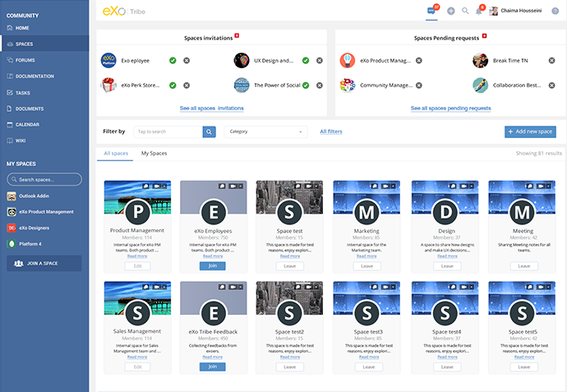Open the help question mark icon
The width and height of the screenshot is (567, 392).
555,12
